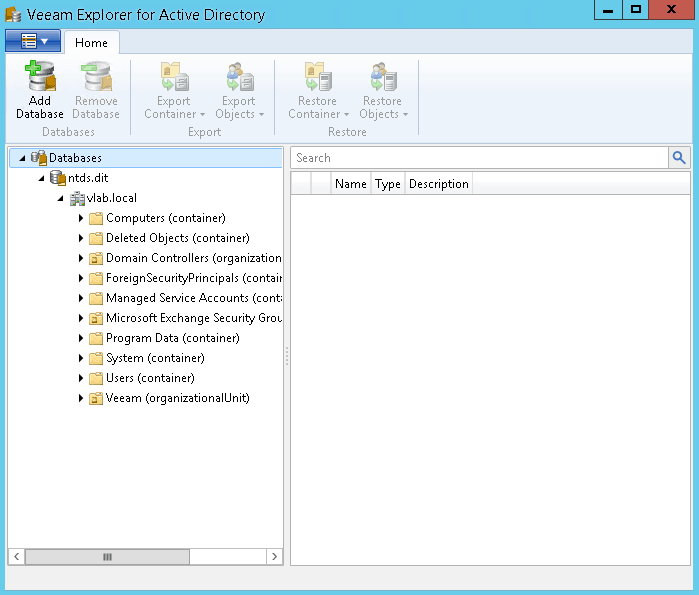Click the search magnifier icon

click(679, 158)
